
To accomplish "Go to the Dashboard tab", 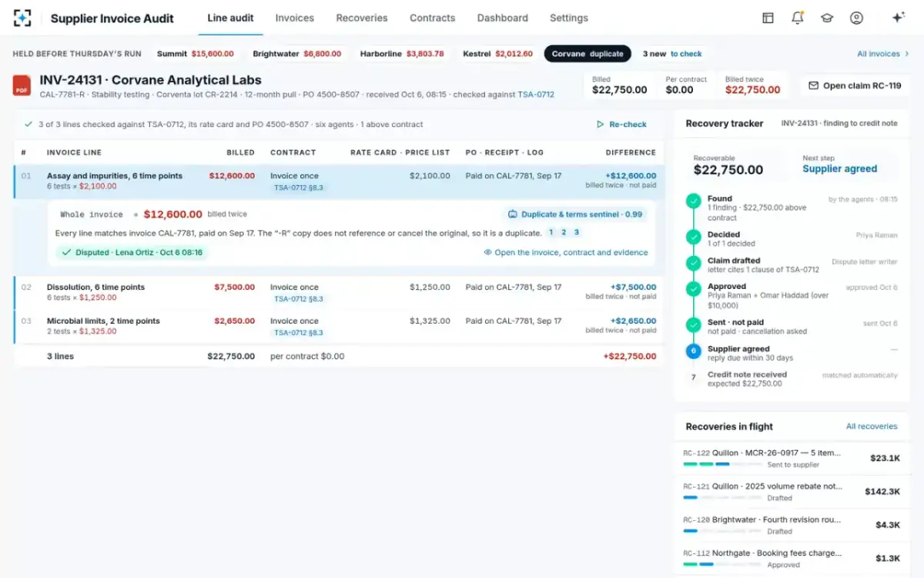I will click(x=503, y=18).
